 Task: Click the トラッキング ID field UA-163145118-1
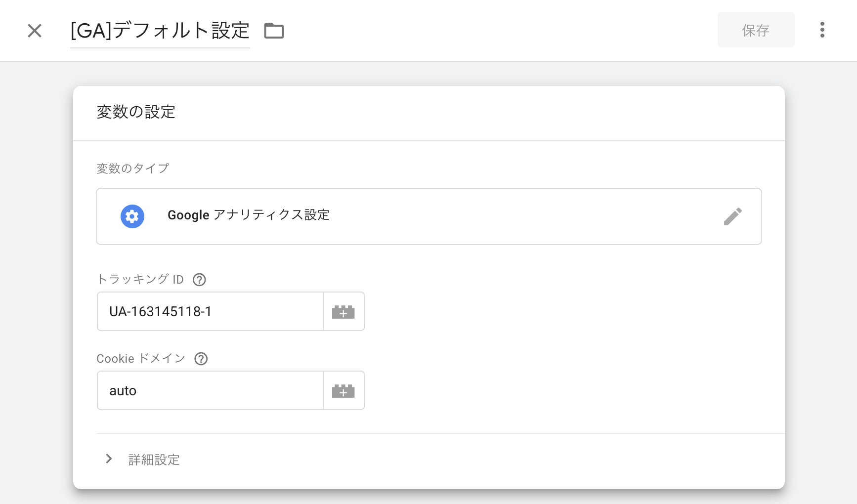[x=211, y=311]
